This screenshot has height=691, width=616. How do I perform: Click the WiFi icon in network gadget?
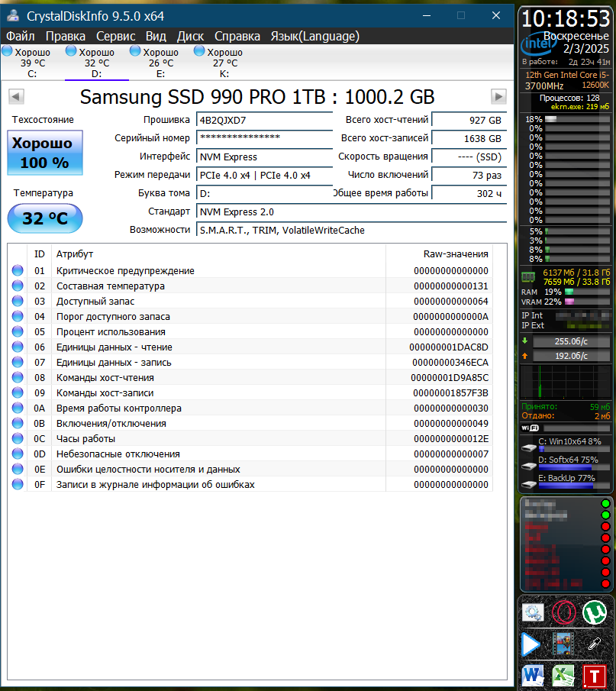pyautogui.click(x=530, y=428)
